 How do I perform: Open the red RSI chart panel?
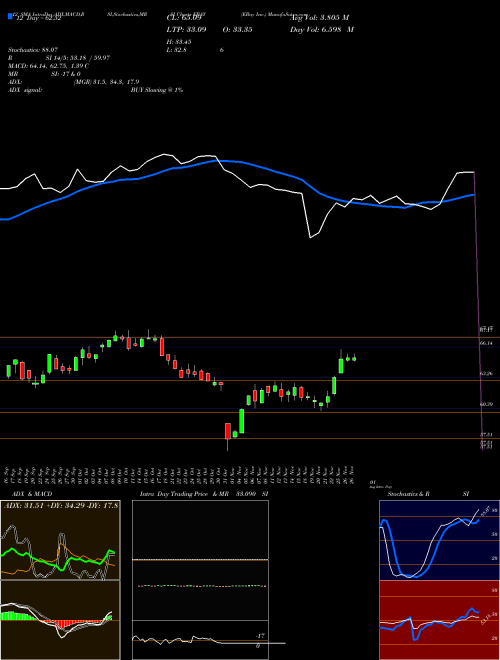(439, 620)
